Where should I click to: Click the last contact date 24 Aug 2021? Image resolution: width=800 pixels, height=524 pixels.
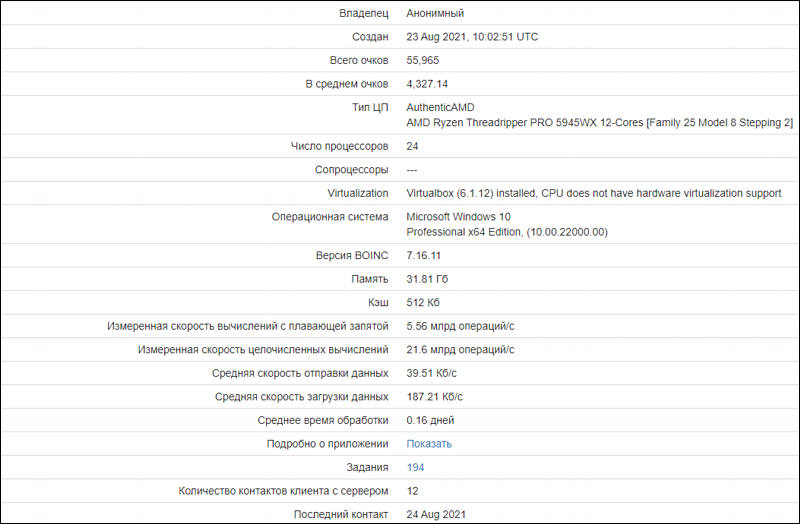click(x=436, y=514)
